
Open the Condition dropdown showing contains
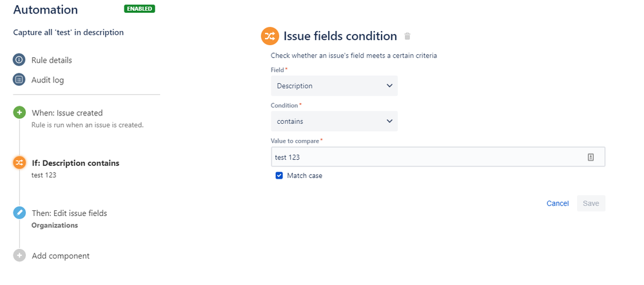pyautogui.click(x=334, y=121)
